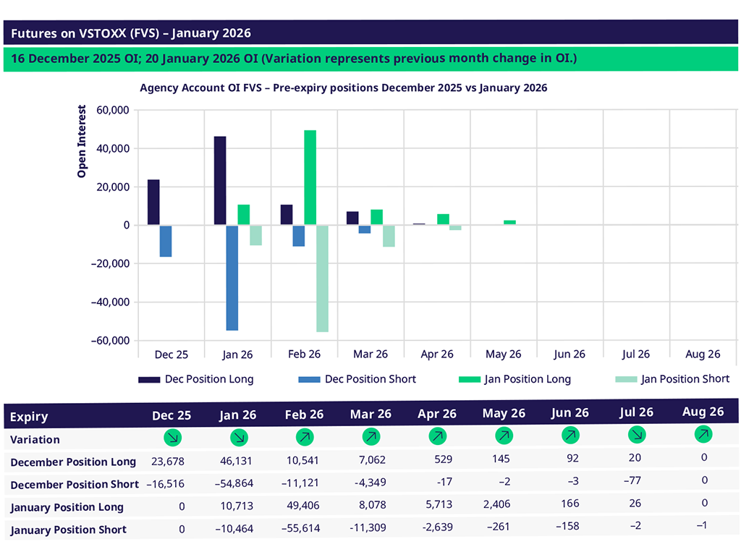Click the May 26 variation up-arrow icon
741x560 pixels.
point(504,436)
